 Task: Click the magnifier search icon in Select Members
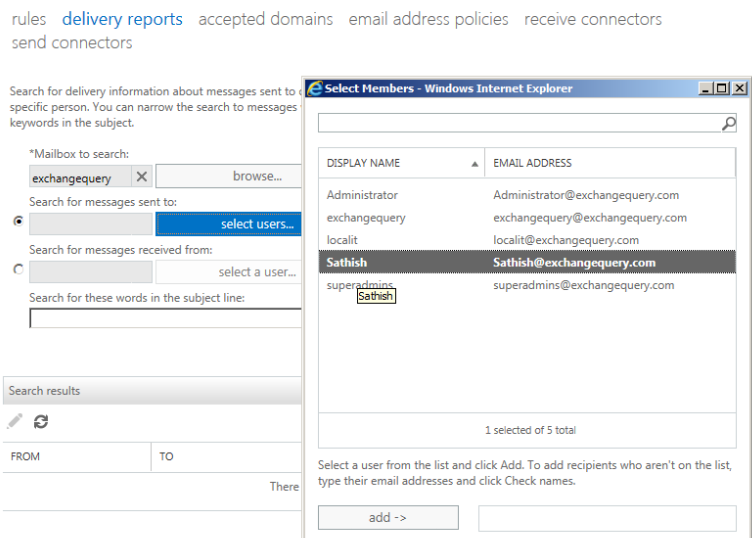click(x=728, y=123)
